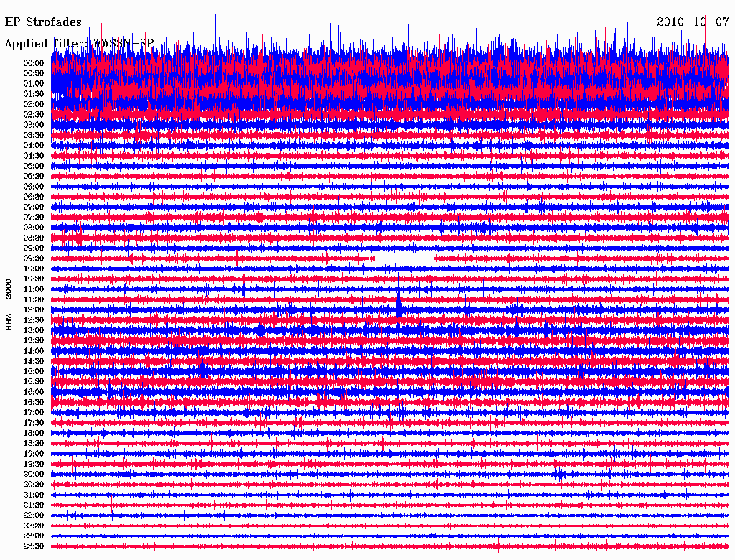Click the 08:00 time label

pos(34,228)
